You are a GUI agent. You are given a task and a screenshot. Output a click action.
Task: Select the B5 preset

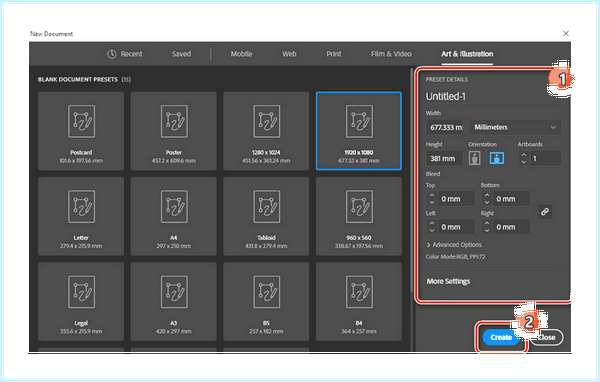tap(266, 302)
